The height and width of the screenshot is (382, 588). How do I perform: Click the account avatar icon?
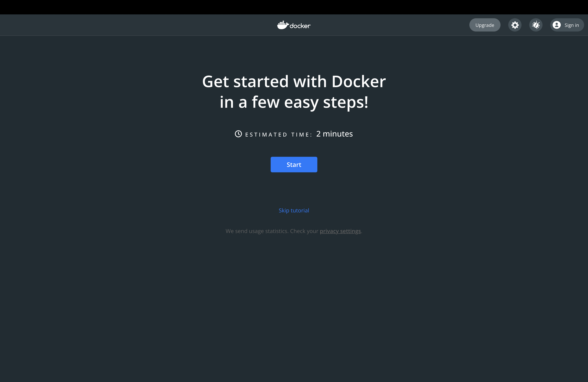(557, 25)
